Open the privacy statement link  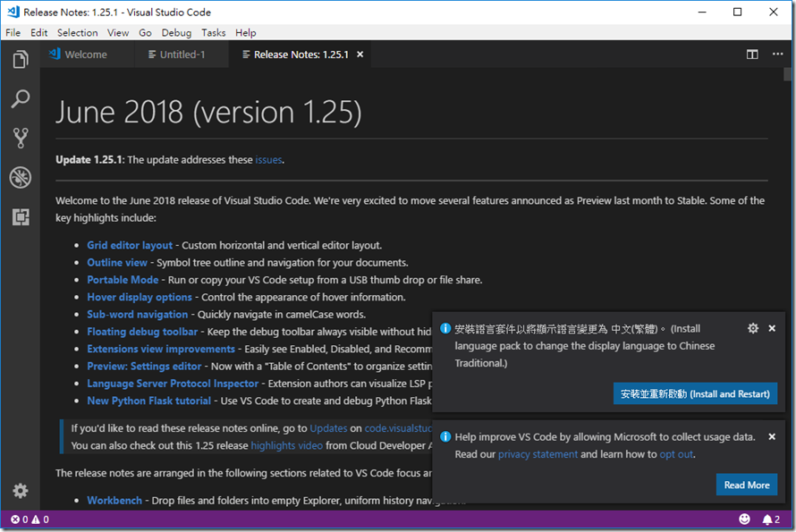tap(538, 454)
